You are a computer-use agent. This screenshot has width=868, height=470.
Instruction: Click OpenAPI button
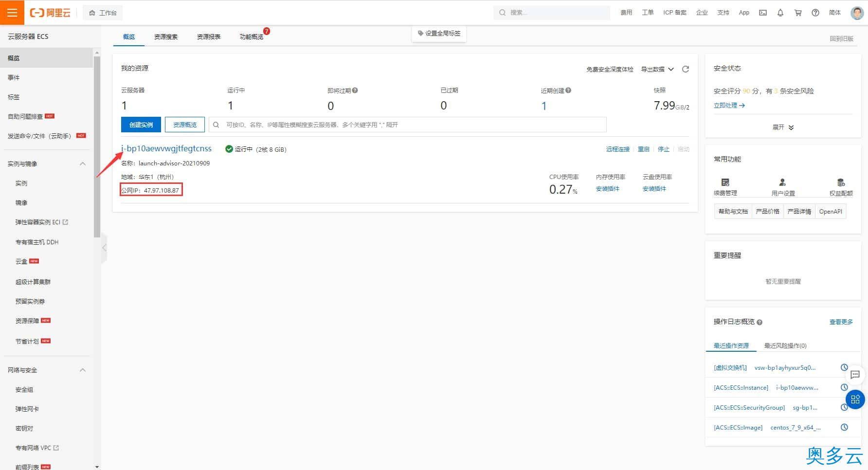831,212
